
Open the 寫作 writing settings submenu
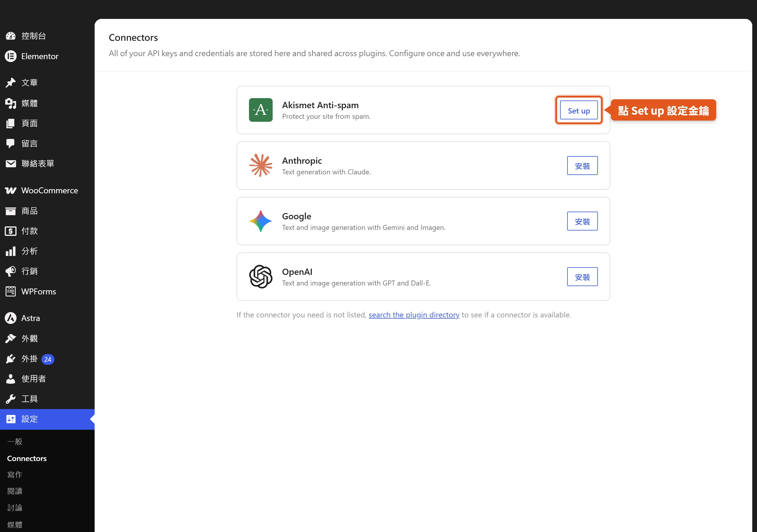(15, 475)
